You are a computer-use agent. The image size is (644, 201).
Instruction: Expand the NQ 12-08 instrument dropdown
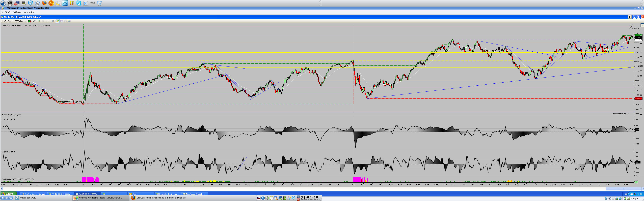[13, 21]
